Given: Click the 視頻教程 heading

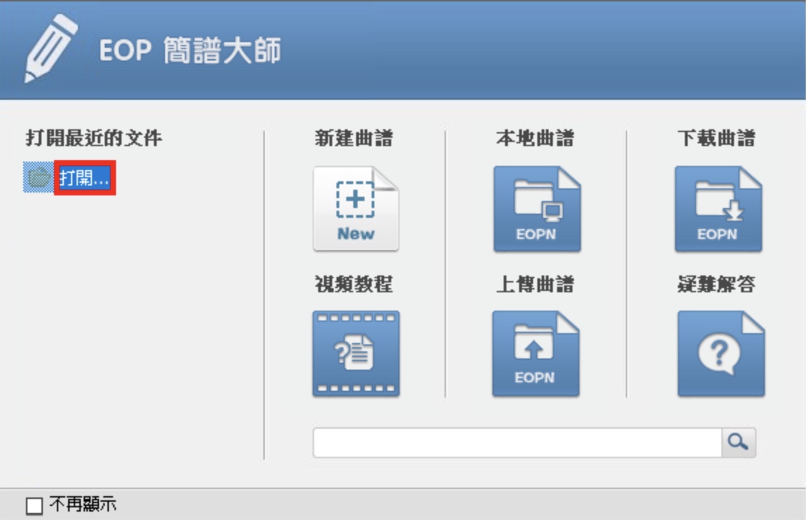Looking at the screenshot, I should click(x=354, y=284).
